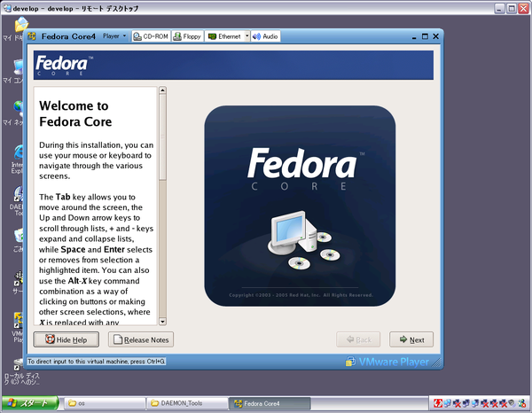This screenshot has height=413, width=532.
Task: Click the help panel scroll up arrow
Action: click(162, 90)
